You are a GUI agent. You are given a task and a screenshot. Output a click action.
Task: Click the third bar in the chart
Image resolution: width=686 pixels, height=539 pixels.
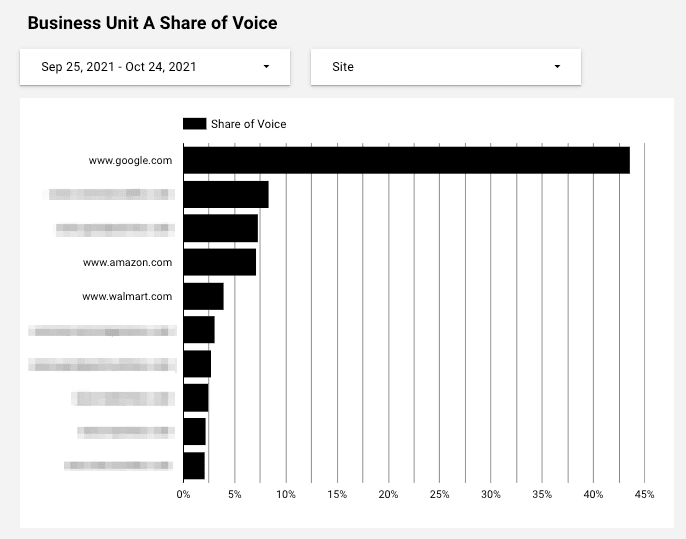pyautogui.click(x=220, y=228)
